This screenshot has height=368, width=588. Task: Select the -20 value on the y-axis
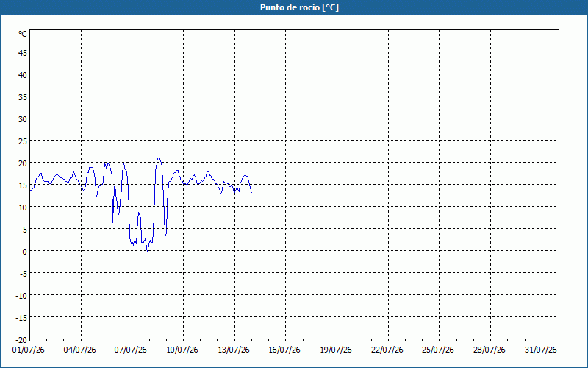(x=21, y=340)
